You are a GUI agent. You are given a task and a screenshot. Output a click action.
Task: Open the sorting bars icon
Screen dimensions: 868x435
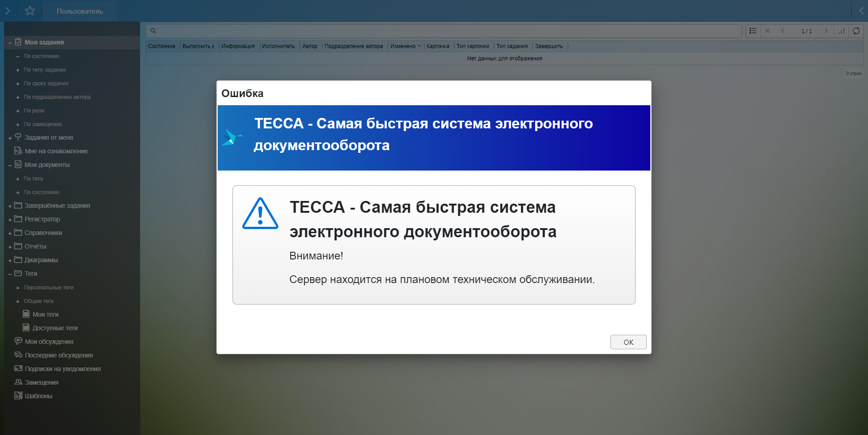point(842,31)
